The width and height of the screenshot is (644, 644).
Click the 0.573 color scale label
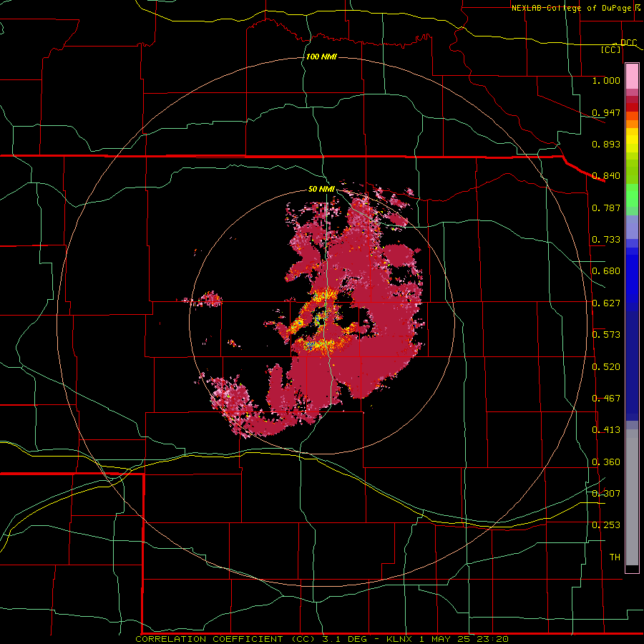[606, 335]
